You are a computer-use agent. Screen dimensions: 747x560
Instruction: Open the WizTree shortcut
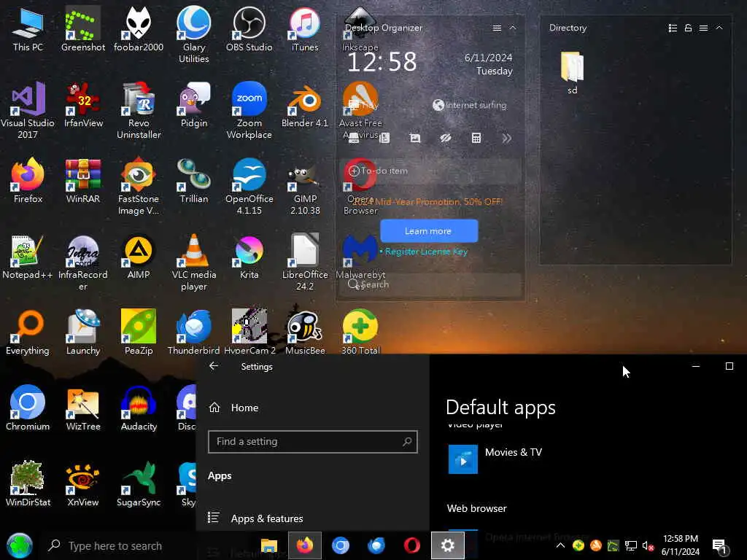tap(83, 408)
